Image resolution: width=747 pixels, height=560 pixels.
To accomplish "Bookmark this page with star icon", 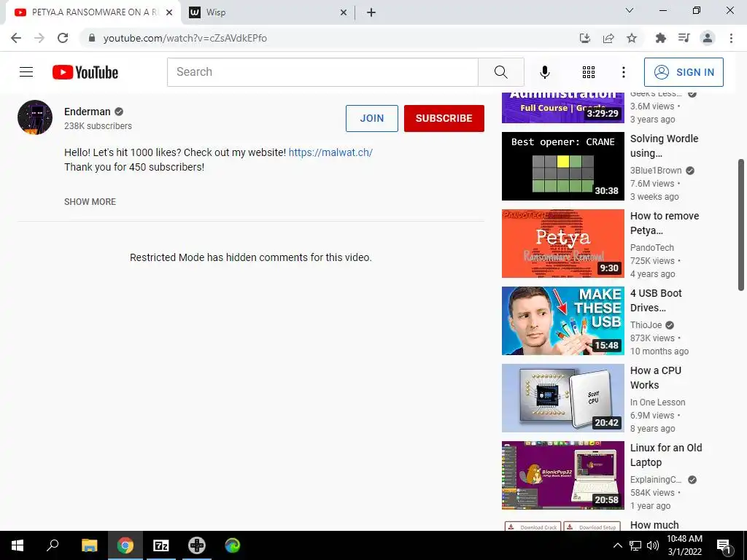I will pyautogui.click(x=631, y=38).
